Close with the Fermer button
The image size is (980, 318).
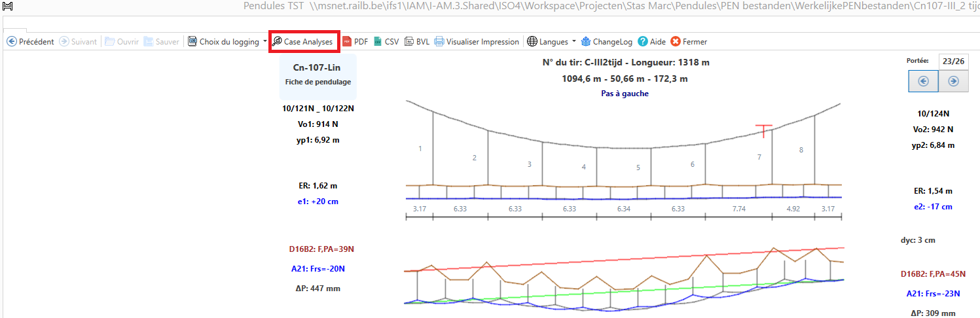(x=689, y=41)
